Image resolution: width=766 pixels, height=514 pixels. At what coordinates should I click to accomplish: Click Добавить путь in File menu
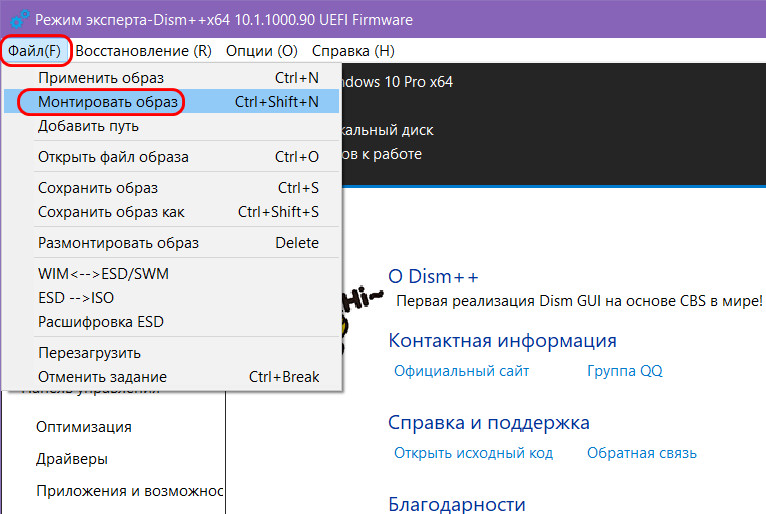coord(88,126)
